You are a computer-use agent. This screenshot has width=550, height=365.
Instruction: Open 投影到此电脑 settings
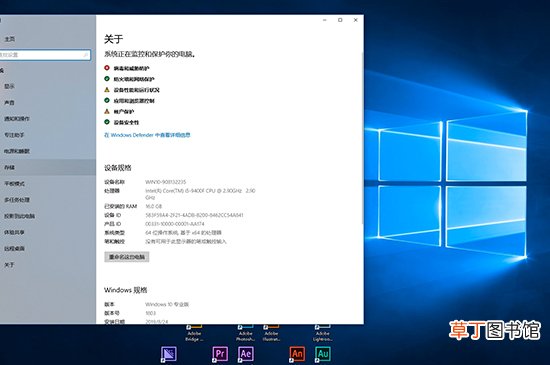20,216
